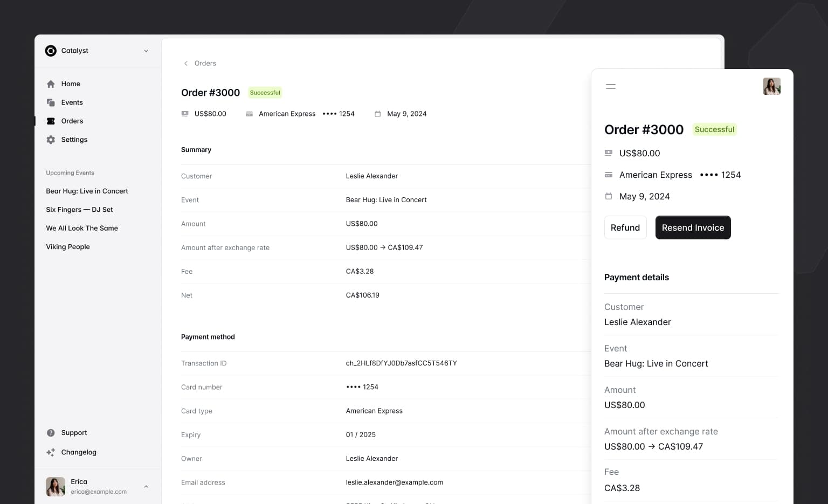
Task: Select the Viking People upcoming event
Action: click(x=68, y=246)
